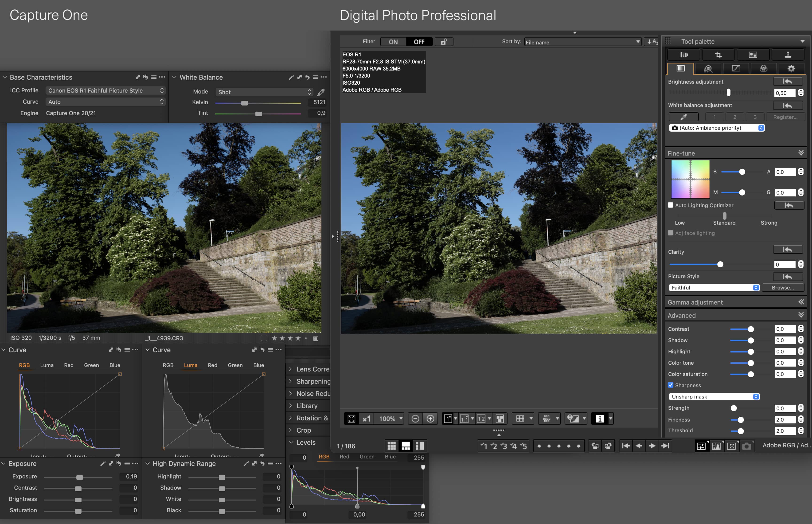Reset Auto Lighting Optimizer setting
812x524 pixels.
[789, 205]
